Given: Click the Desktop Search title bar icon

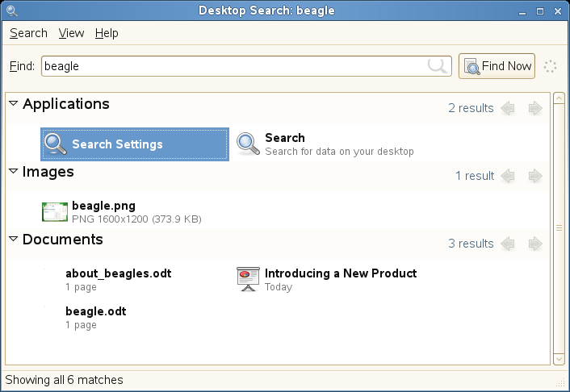Looking at the screenshot, I should tap(12, 10).
